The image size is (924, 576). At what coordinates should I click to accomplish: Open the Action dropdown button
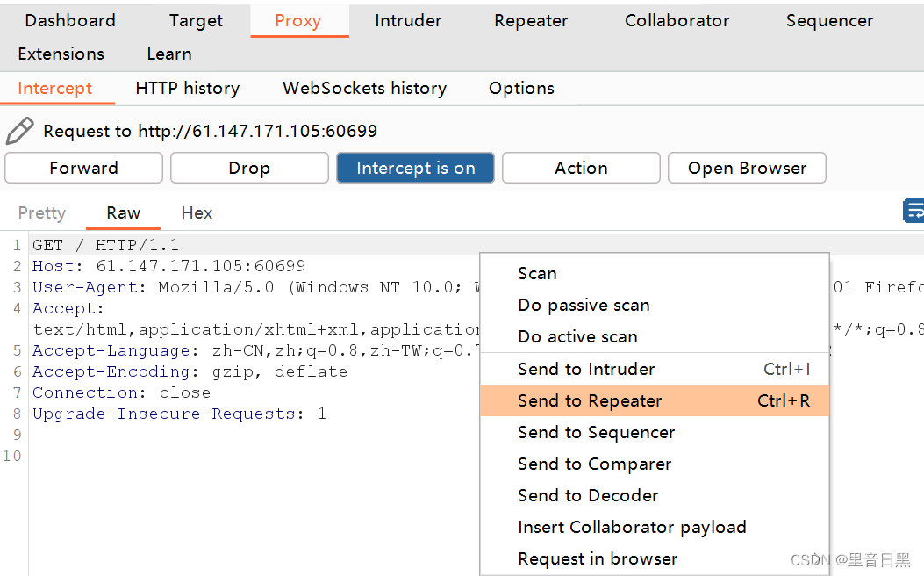tap(581, 168)
